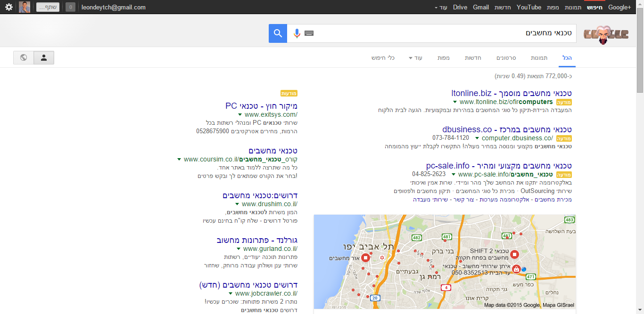Expand arrow next to www.Itonline.biz URL

(455, 102)
